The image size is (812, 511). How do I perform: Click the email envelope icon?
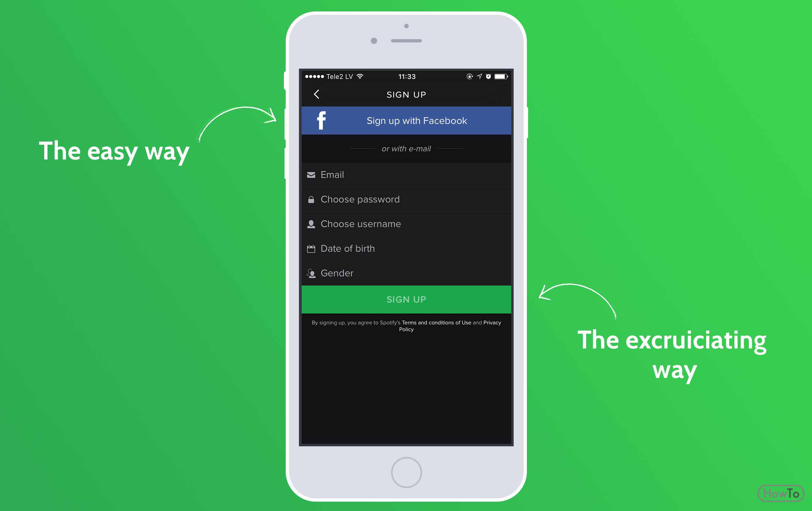310,175
